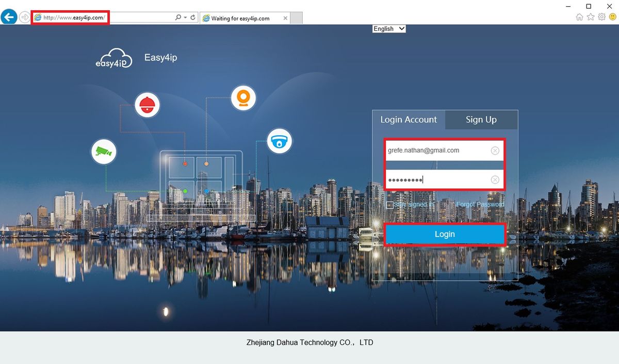Click the browser Forward arrow button
619x364 pixels.
pos(24,18)
